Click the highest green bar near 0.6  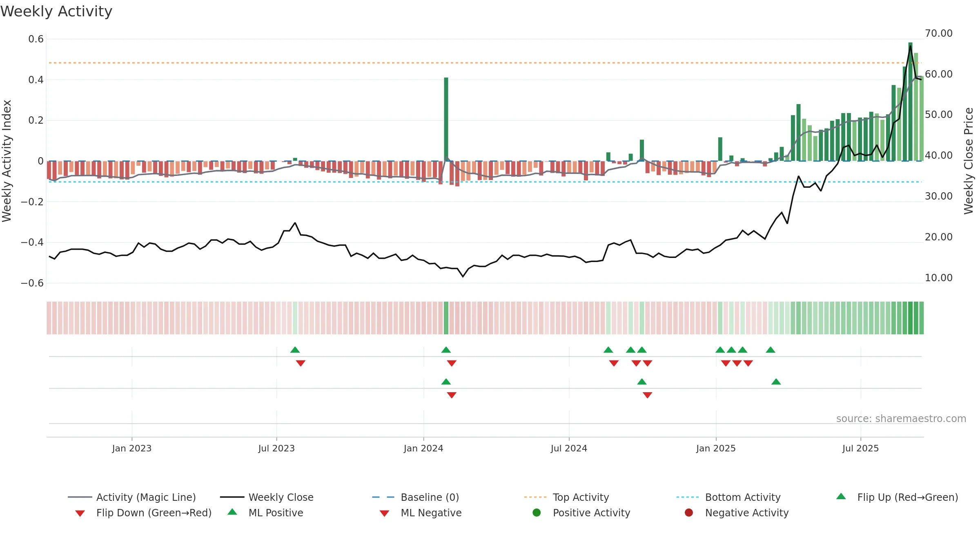910,102
